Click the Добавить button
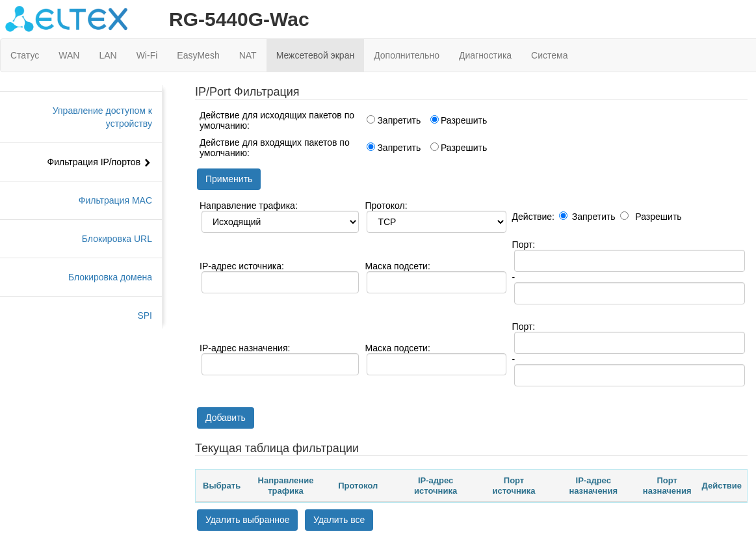 [x=226, y=418]
